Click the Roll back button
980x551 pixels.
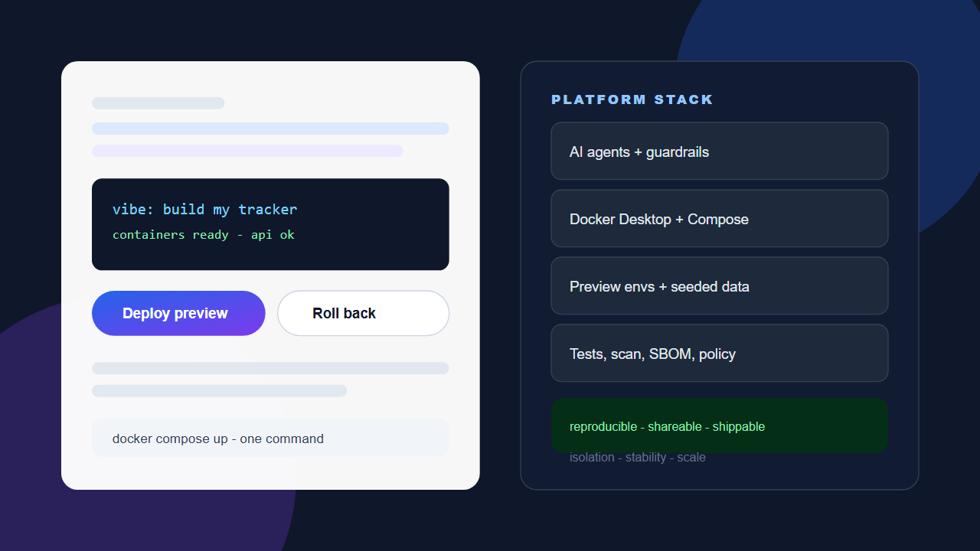(x=363, y=313)
